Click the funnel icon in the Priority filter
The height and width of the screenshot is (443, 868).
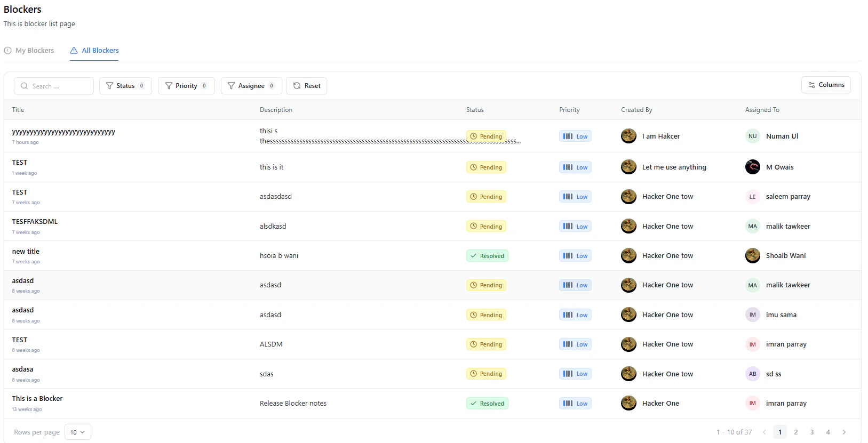(x=169, y=86)
